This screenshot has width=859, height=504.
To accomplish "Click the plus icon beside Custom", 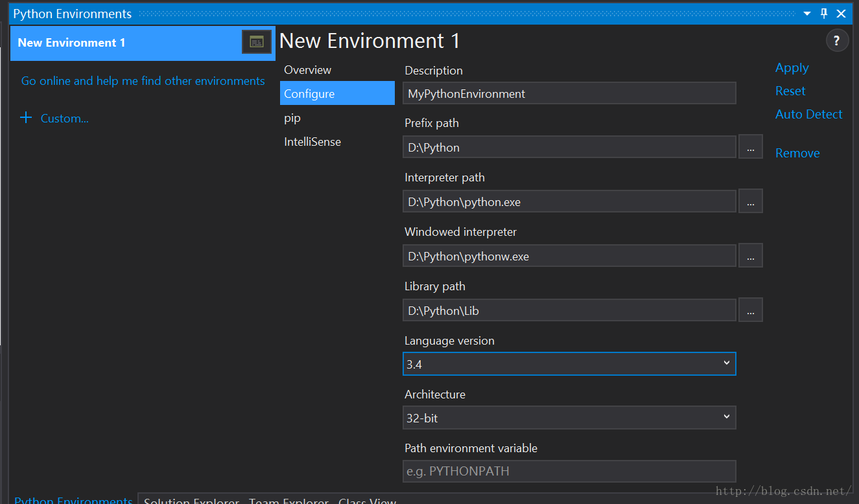I will (x=26, y=118).
